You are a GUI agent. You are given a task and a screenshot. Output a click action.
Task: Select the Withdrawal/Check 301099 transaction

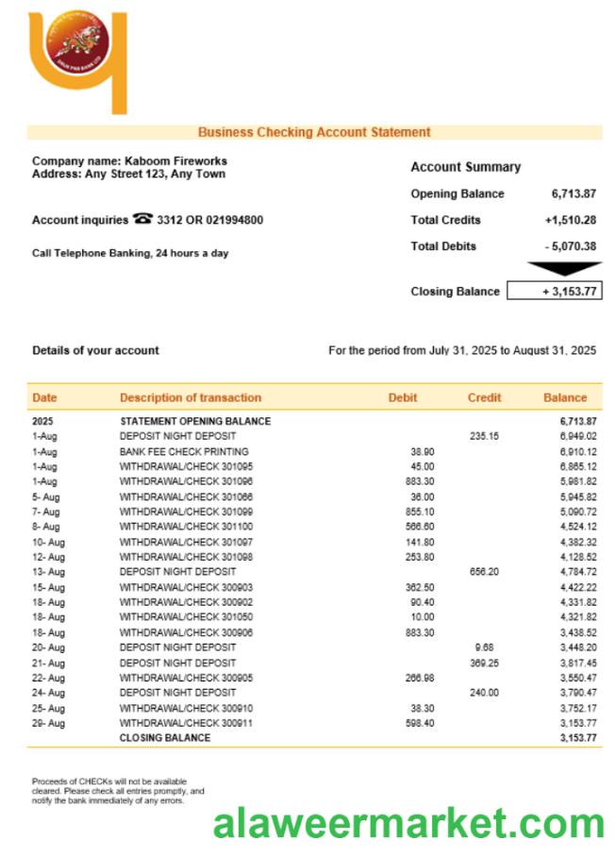click(186, 512)
